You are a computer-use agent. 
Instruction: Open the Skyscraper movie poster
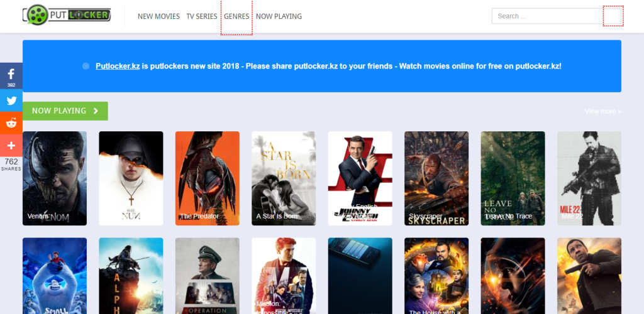(436, 178)
